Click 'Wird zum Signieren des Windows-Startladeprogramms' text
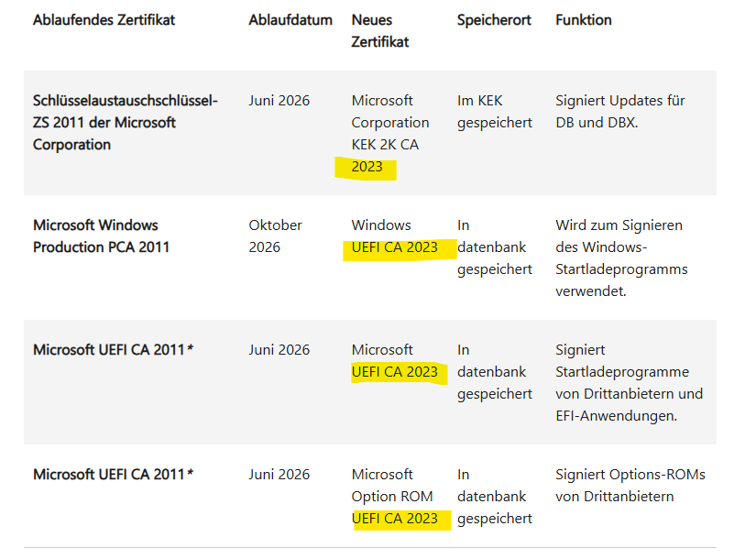The width and height of the screenshot is (756, 559). click(620, 258)
